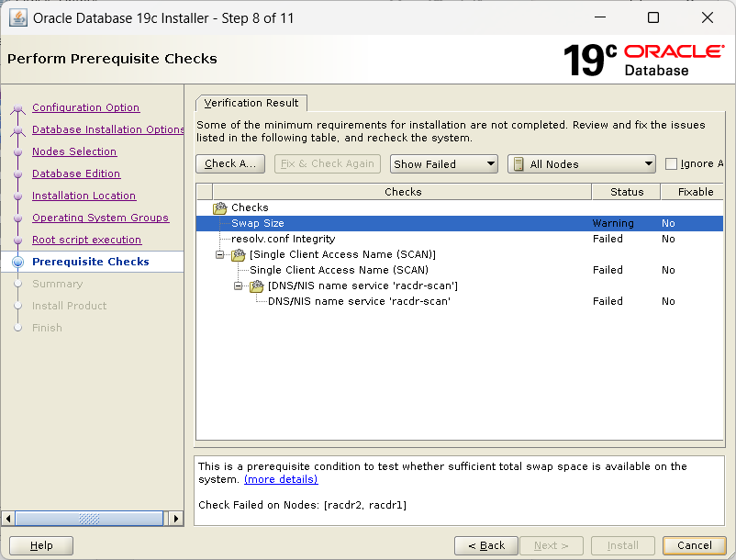
Task: Go to the Root script execution step
Action: click(87, 240)
